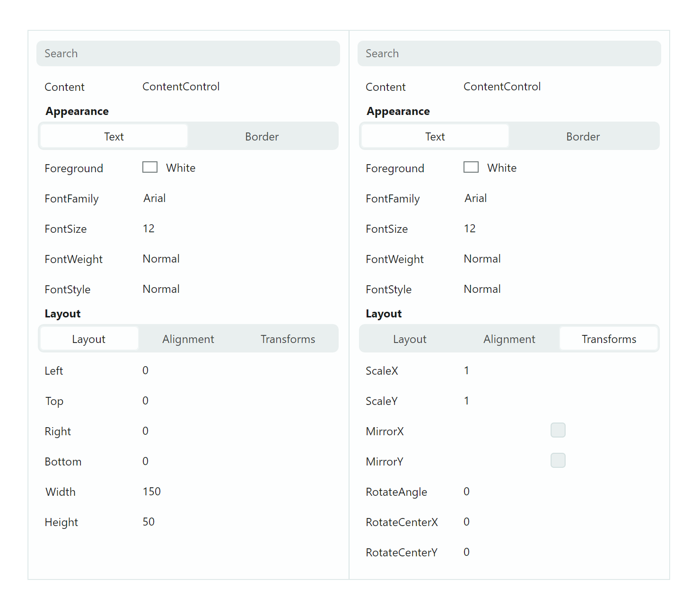
Task: Toggle the MirrorY checkbox
Action: click(558, 460)
